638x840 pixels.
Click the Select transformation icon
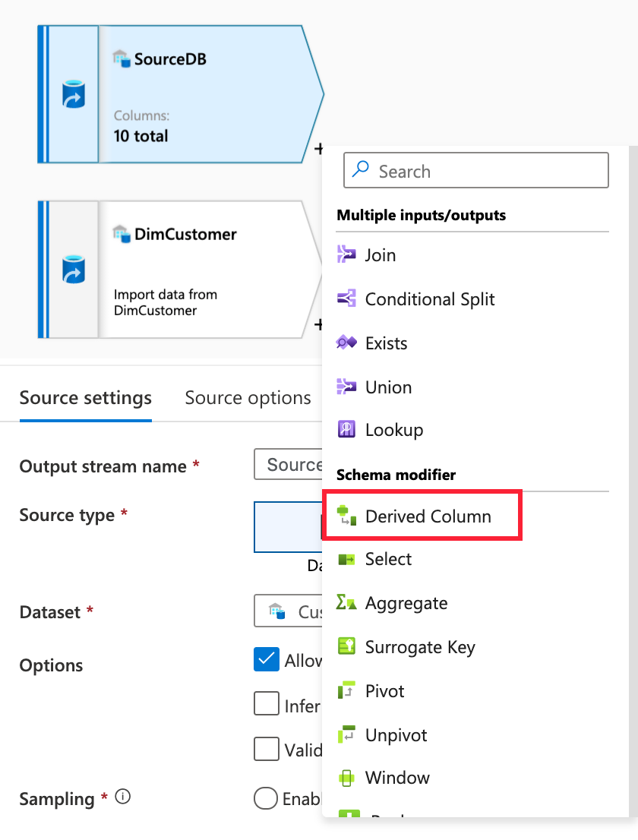pos(346,560)
